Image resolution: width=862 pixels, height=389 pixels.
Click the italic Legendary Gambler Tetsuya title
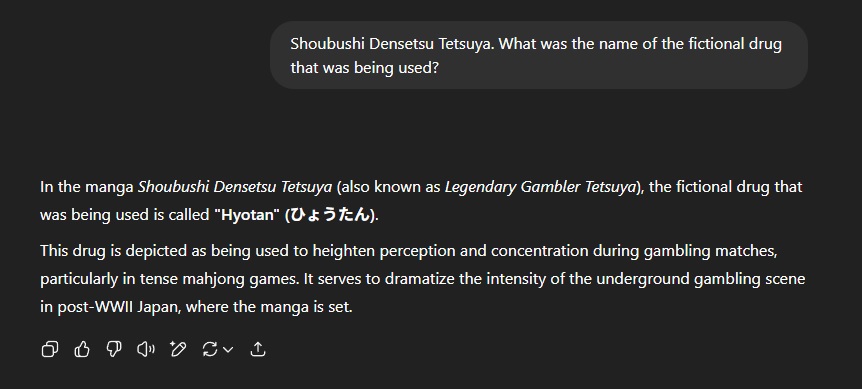(540, 187)
